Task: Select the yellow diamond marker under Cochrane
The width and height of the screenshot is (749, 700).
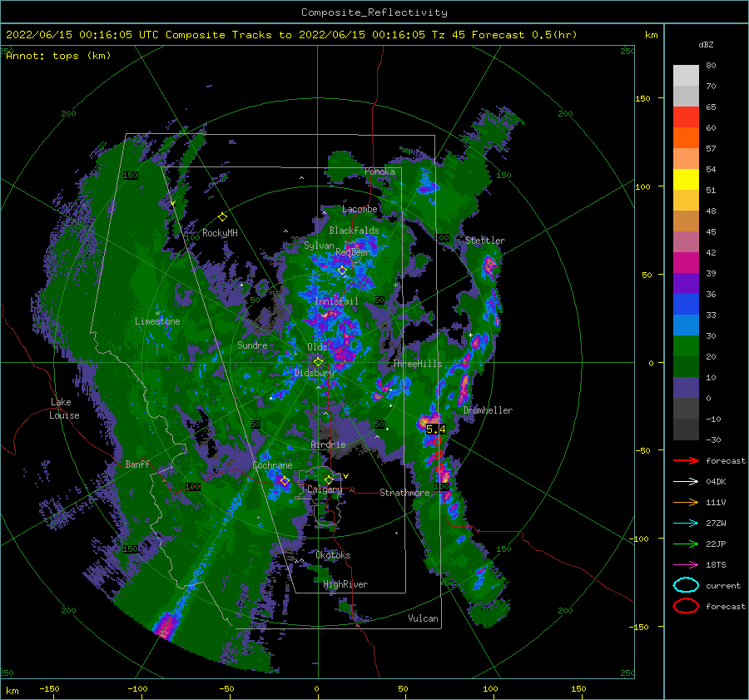Action: tap(285, 481)
